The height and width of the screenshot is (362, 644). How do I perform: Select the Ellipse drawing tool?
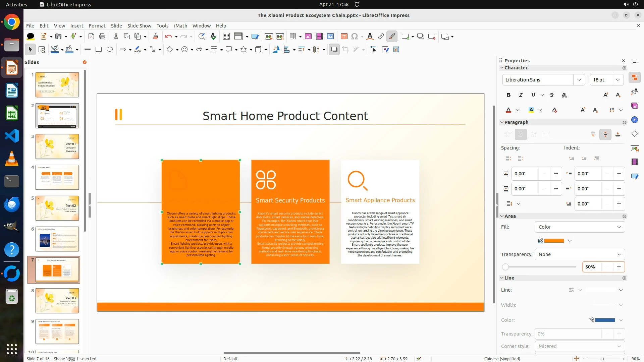click(x=110, y=50)
